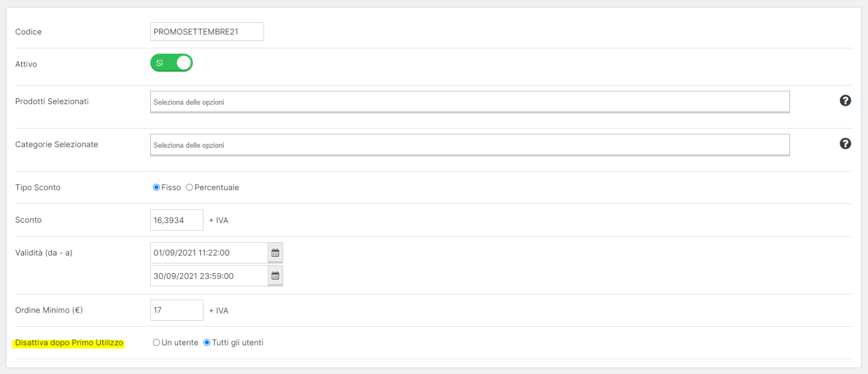Screen dimensions: 868x374
Task: Click the Codice field with PROMOSETTEMBRE21
Action: (207, 31)
